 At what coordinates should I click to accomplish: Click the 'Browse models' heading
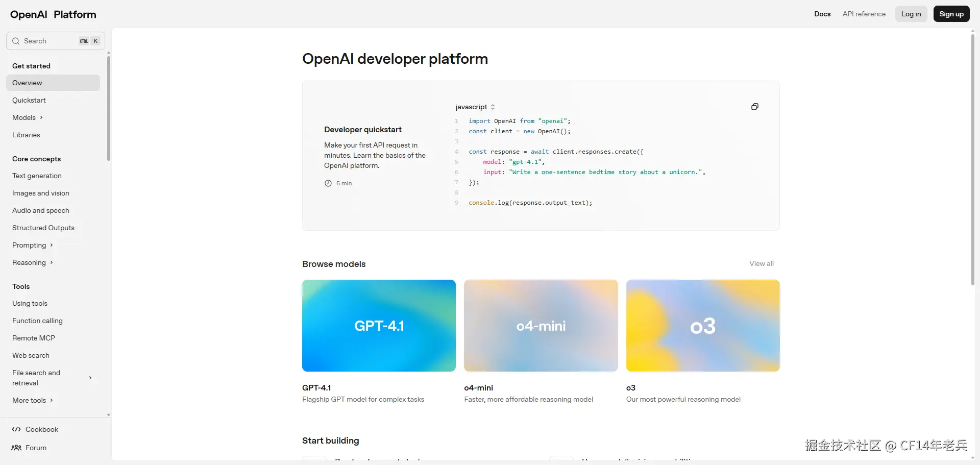tap(334, 264)
